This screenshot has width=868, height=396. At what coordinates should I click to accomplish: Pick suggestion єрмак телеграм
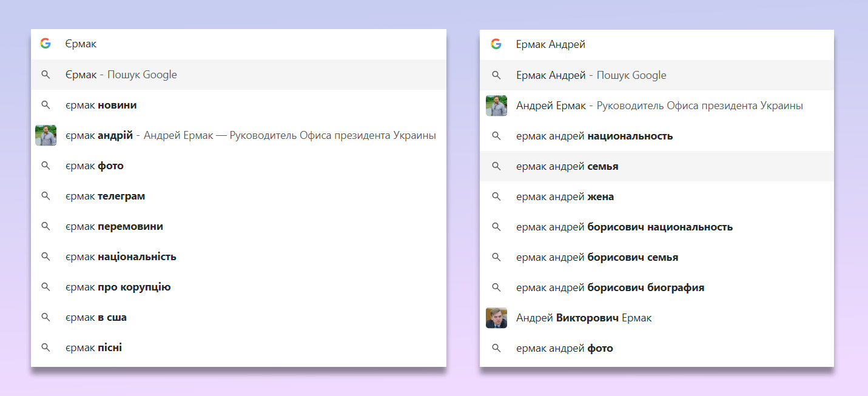click(x=238, y=196)
